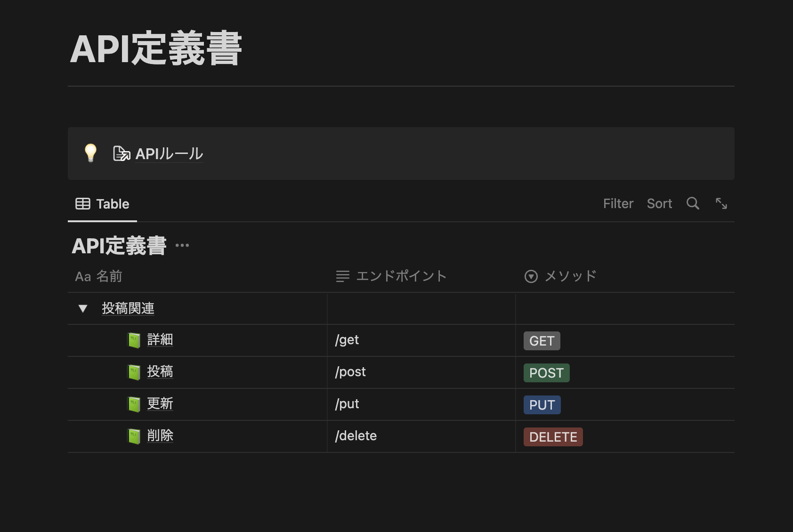
Task: Click the page link icon beside APIルール
Action: point(121,154)
